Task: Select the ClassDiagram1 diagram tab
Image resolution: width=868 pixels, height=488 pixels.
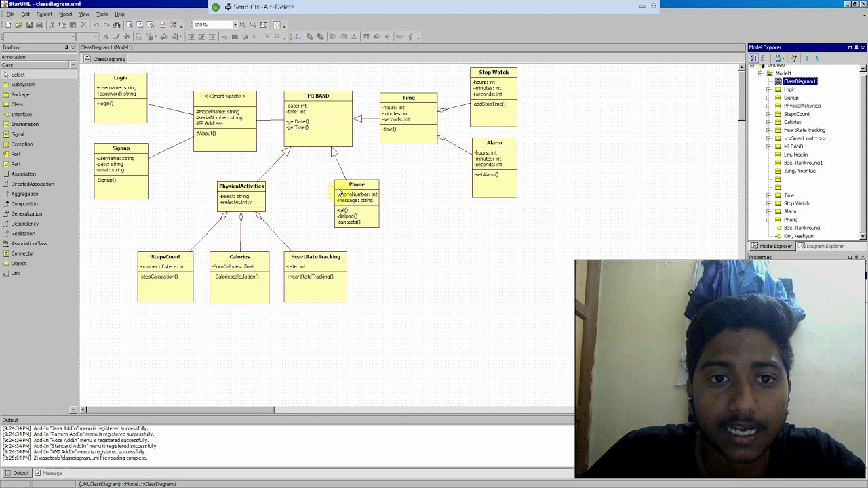Action: pos(106,59)
